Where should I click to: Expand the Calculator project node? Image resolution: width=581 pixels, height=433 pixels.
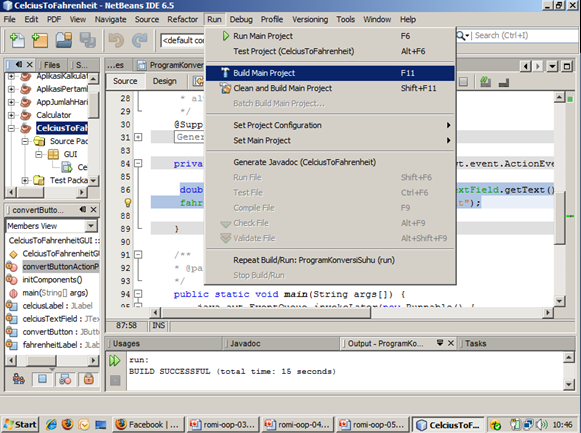pos(11,115)
